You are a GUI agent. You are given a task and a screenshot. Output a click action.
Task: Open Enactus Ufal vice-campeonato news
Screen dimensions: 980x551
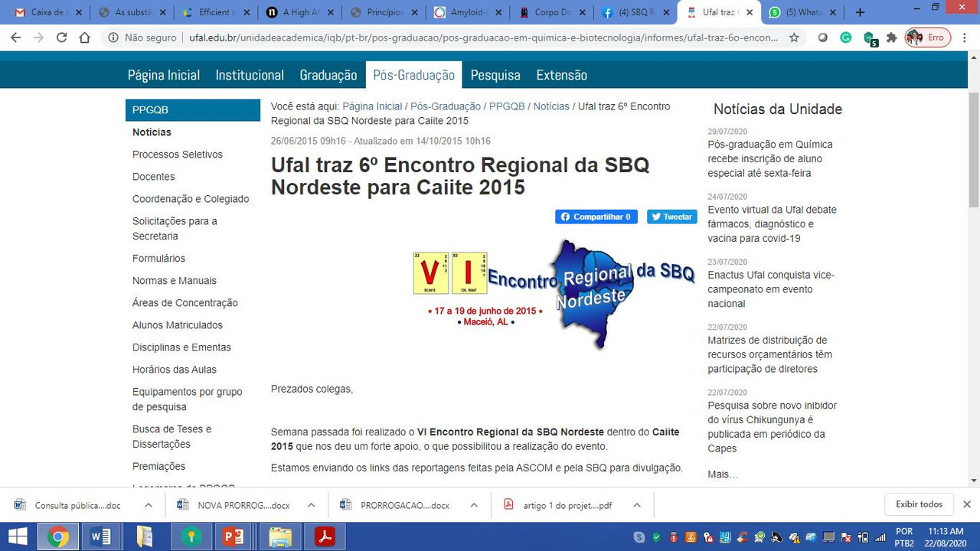pos(771,289)
